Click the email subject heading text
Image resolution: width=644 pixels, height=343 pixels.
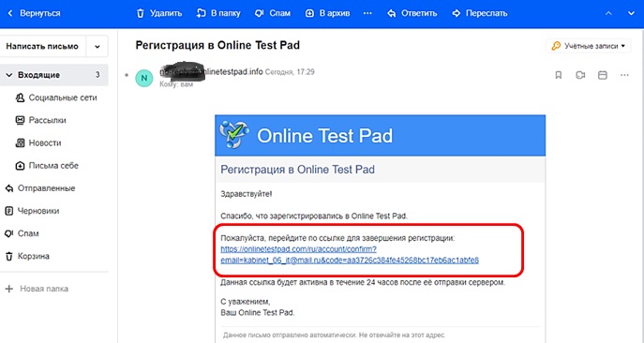pos(217,45)
